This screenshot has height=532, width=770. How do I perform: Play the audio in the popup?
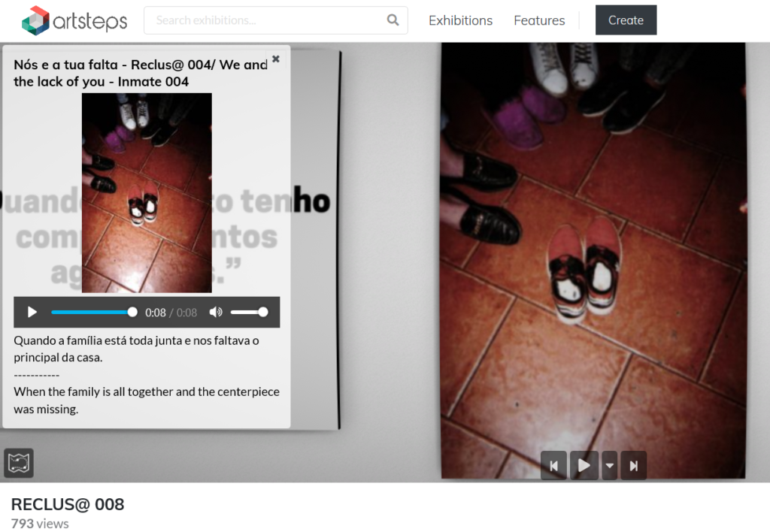pyautogui.click(x=32, y=312)
